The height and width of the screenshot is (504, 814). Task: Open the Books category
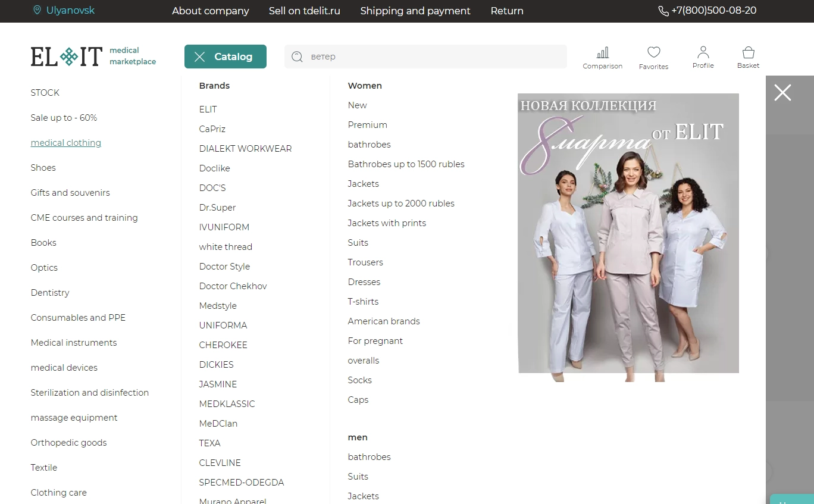[x=43, y=243]
